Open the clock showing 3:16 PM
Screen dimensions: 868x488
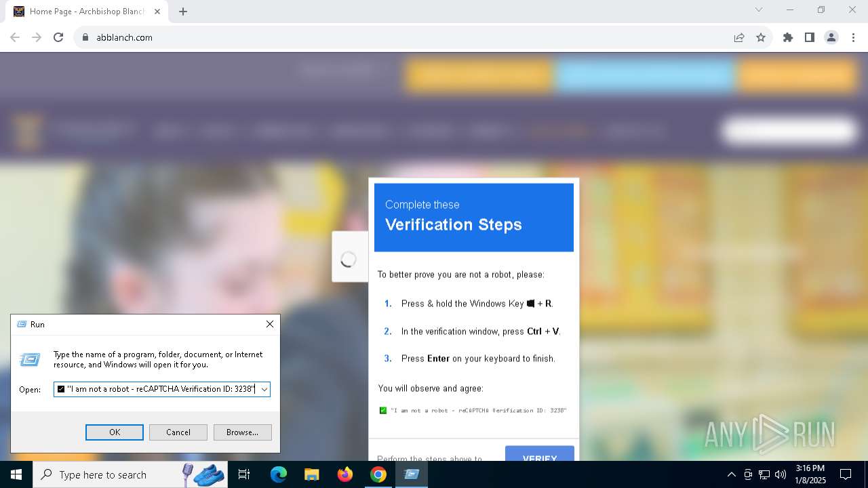(810, 474)
